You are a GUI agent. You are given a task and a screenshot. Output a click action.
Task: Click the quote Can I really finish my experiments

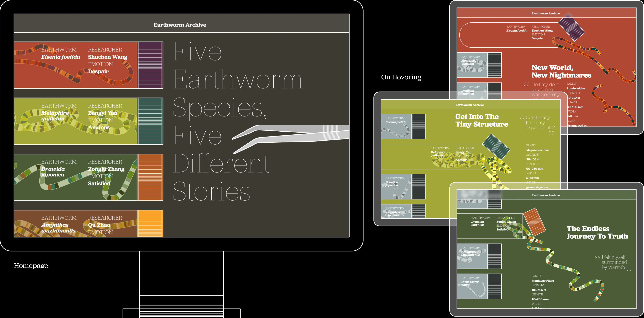tap(537, 125)
